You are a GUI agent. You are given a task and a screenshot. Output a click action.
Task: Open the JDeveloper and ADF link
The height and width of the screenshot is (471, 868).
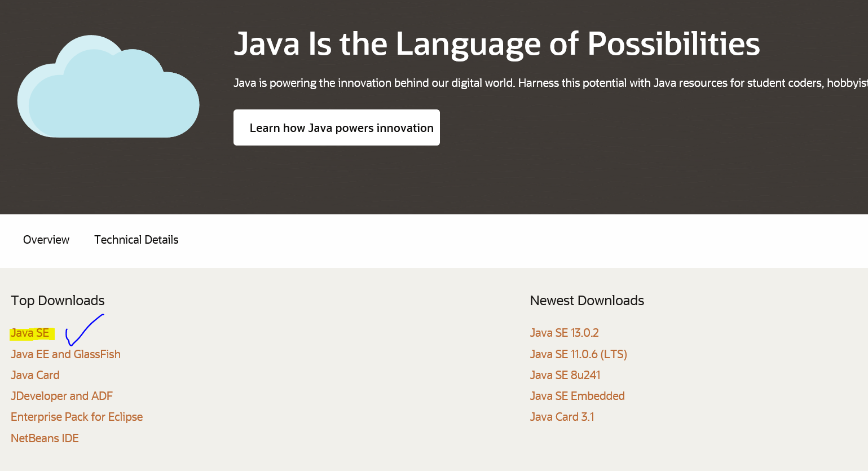pos(62,396)
